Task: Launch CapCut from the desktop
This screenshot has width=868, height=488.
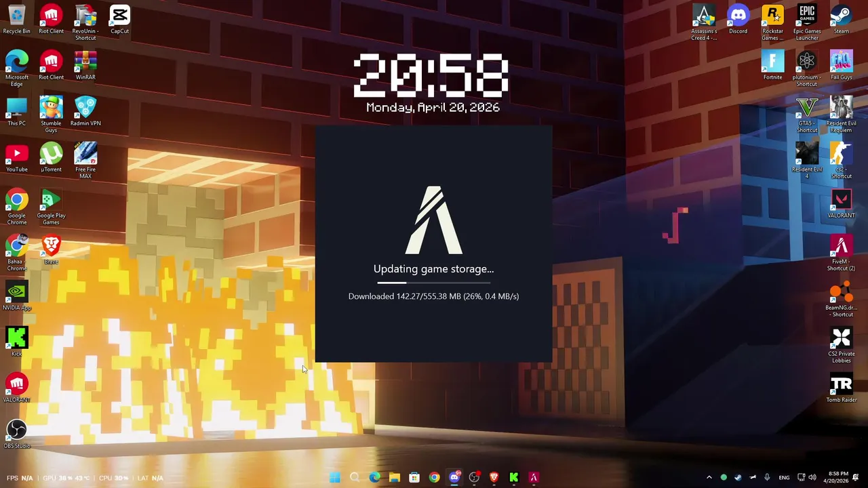Action: [119, 19]
